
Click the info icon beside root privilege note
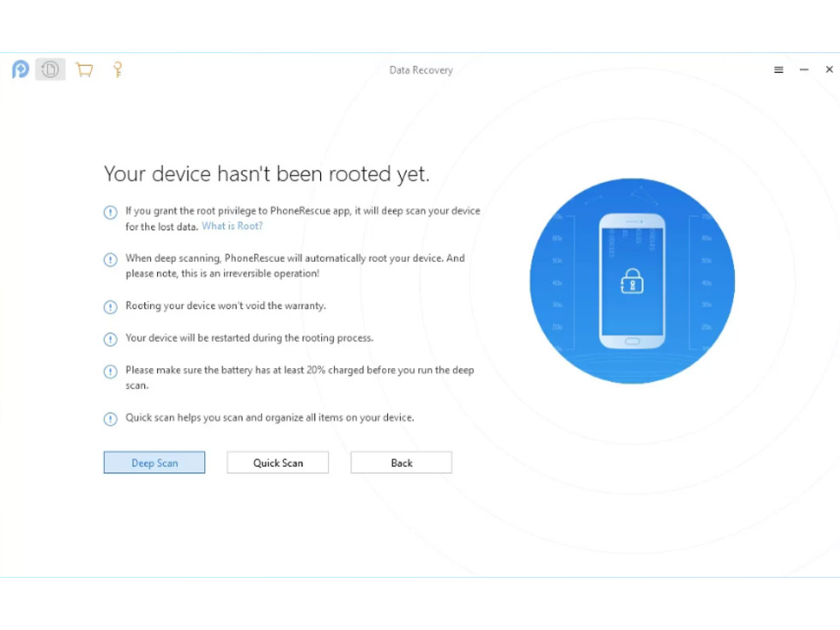tap(110, 212)
